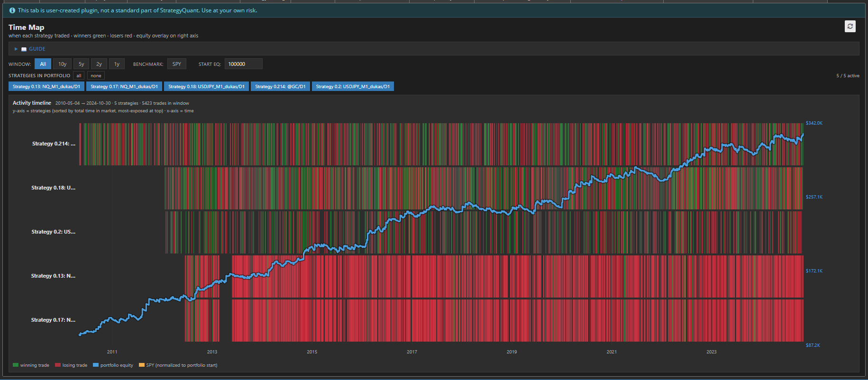Click the green winning trade legend swatch
The width and height of the screenshot is (868, 380).
pyautogui.click(x=16, y=365)
